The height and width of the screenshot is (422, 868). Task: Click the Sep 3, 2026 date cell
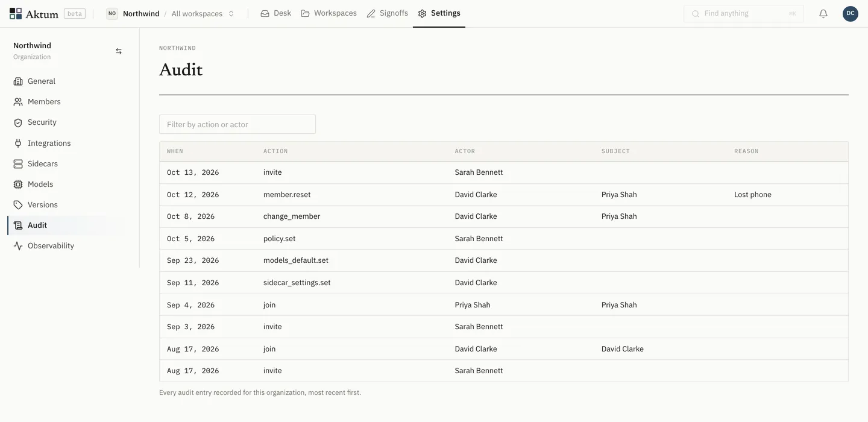[191, 327]
